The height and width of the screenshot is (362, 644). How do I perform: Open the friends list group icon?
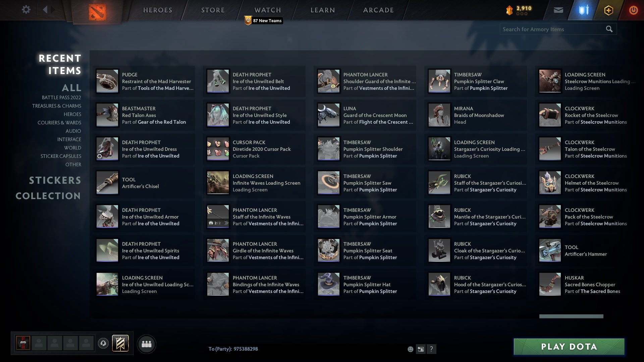coord(147,344)
